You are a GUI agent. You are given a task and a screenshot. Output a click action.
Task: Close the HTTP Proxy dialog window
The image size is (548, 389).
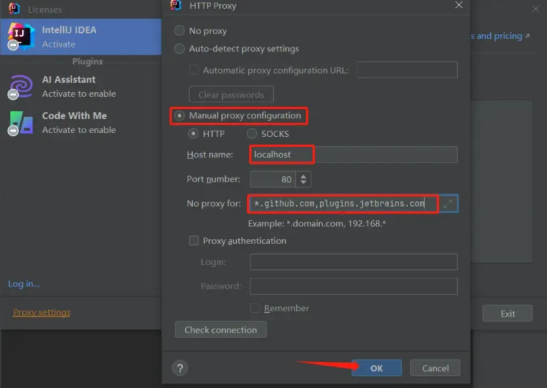pyautogui.click(x=459, y=5)
